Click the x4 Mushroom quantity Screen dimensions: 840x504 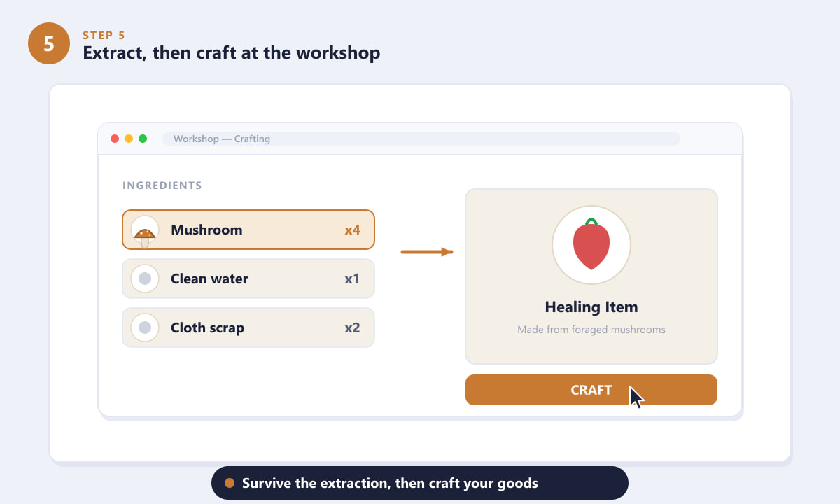(352, 230)
